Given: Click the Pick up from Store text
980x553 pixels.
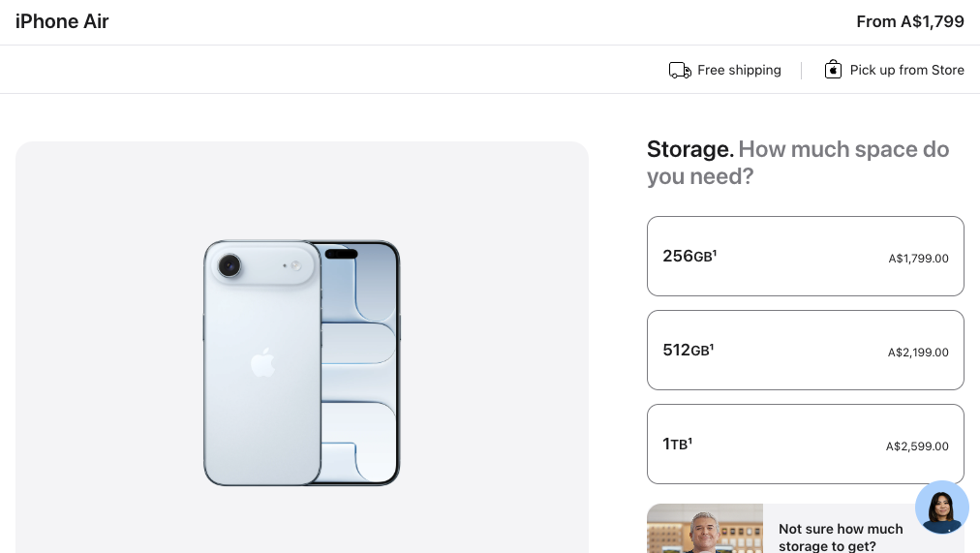Looking at the screenshot, I should (x=906, y=70).
